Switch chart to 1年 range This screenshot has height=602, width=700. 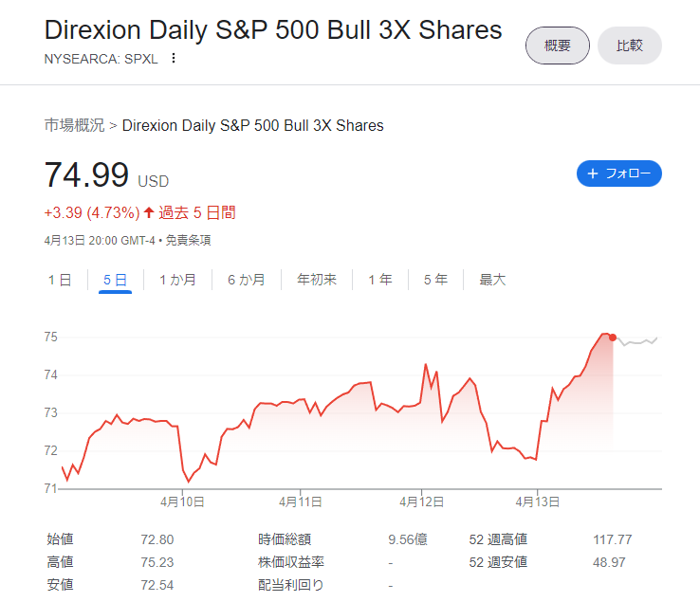coord(380,280)
